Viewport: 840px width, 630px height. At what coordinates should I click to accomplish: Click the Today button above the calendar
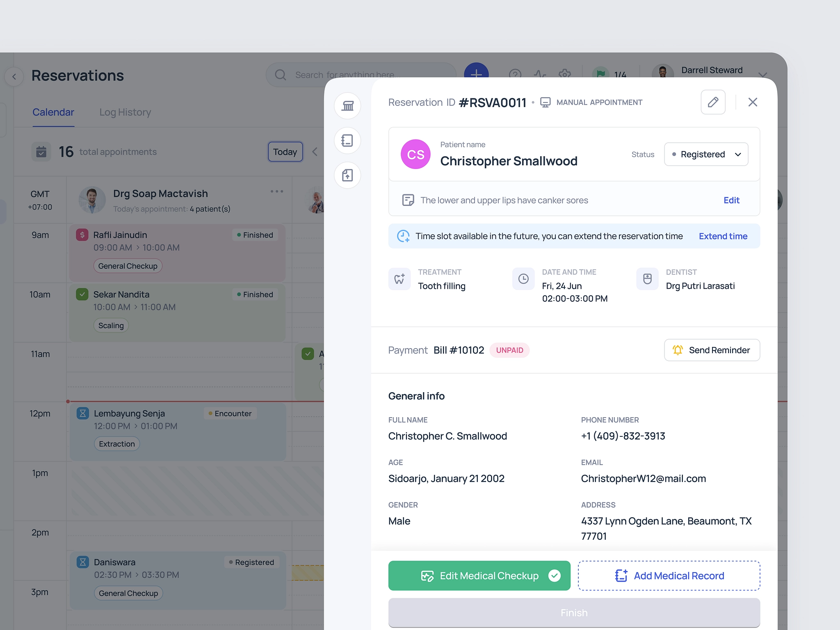[x=285, y=151]
